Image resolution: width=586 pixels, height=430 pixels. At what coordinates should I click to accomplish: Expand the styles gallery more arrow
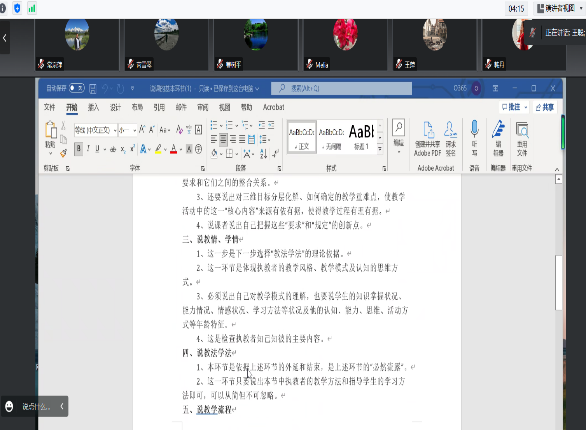coord(380,149)
